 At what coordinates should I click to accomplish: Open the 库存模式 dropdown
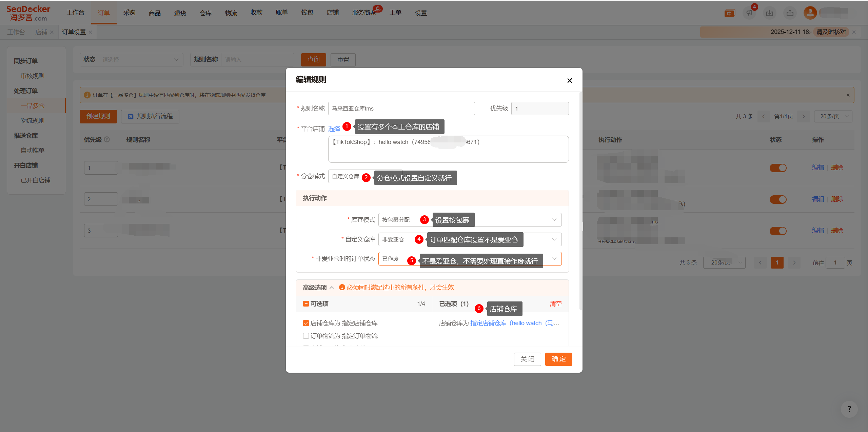[x=554, y=220]
